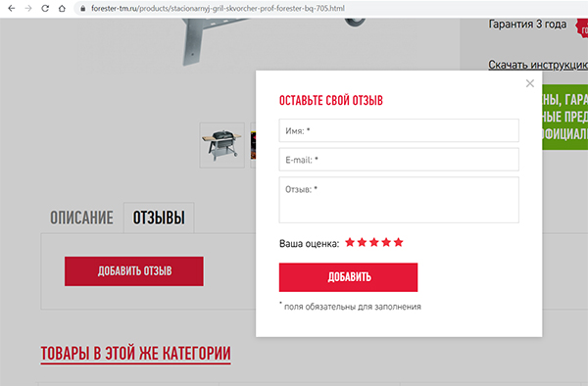Switch to the ОПИСАНИЕ tab
Screen dimensions: 588x386
[81, 217]
